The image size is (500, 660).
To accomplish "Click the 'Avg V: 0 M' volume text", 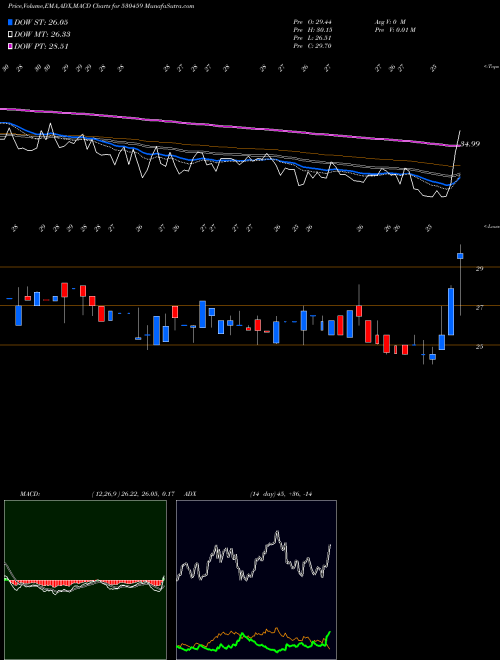I will [x=389, y=22].
